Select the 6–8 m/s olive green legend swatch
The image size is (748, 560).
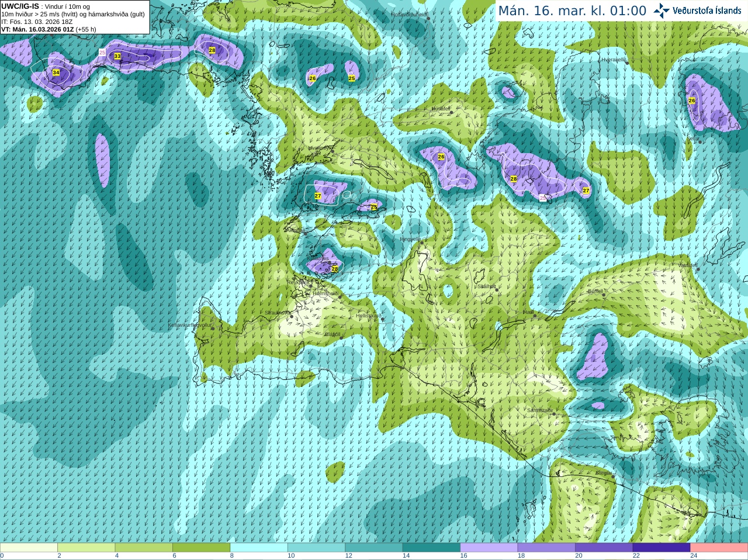[x=201, y=548]
